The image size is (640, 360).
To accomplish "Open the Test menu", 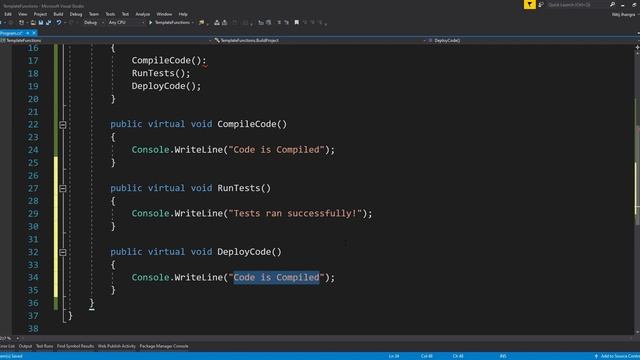I will 125,14.
